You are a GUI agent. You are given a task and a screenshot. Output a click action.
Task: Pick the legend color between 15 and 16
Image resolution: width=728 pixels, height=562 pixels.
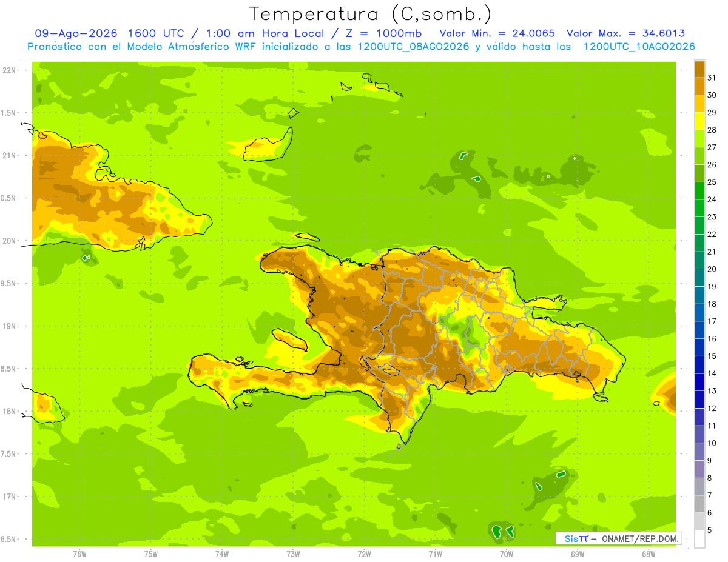coord(699,347)
